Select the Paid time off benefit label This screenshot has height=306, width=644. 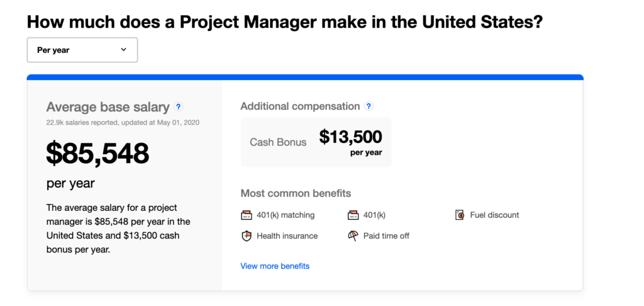(386, 236)
